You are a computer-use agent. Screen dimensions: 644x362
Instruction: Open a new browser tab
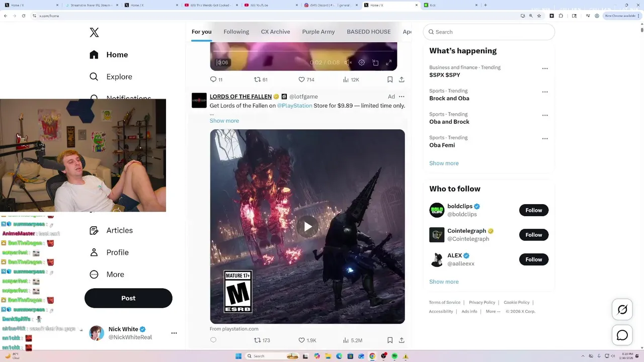(485, 5)
